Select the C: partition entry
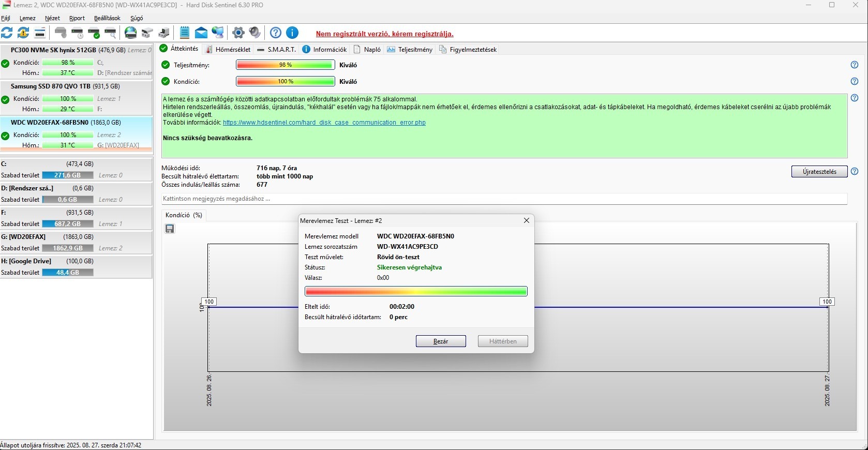 [x=76, y=170]
